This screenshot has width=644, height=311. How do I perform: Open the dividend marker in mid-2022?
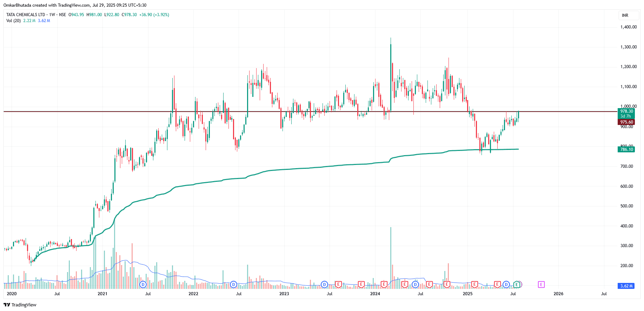click(x=234, y=284)
